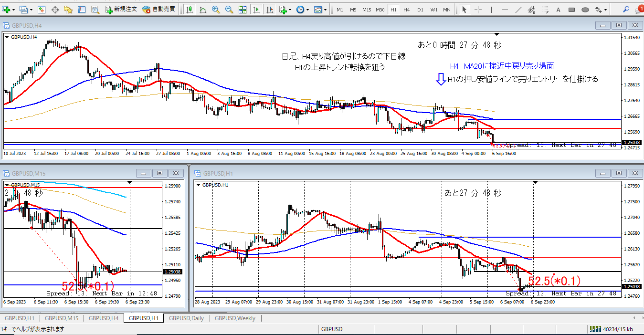Screen dimensions: 644x335
Task: Expand the periods dropdown arrow
Action: [308, 10]
